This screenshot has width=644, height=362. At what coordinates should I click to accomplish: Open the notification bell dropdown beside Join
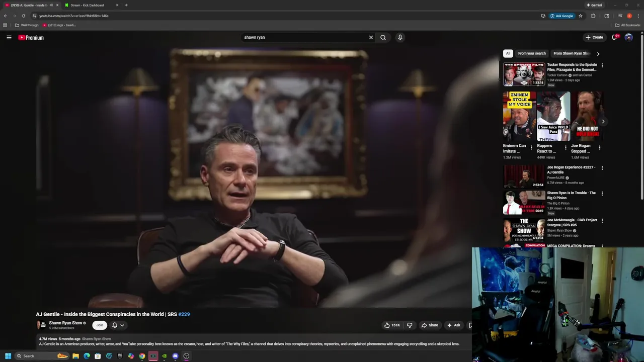tap(118, 325)
